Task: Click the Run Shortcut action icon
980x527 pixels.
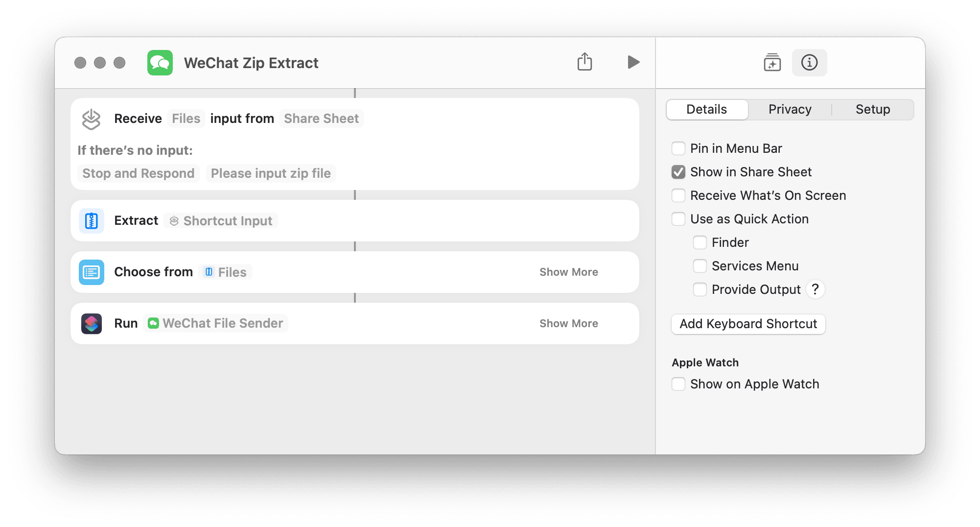Action: point(92,324)
